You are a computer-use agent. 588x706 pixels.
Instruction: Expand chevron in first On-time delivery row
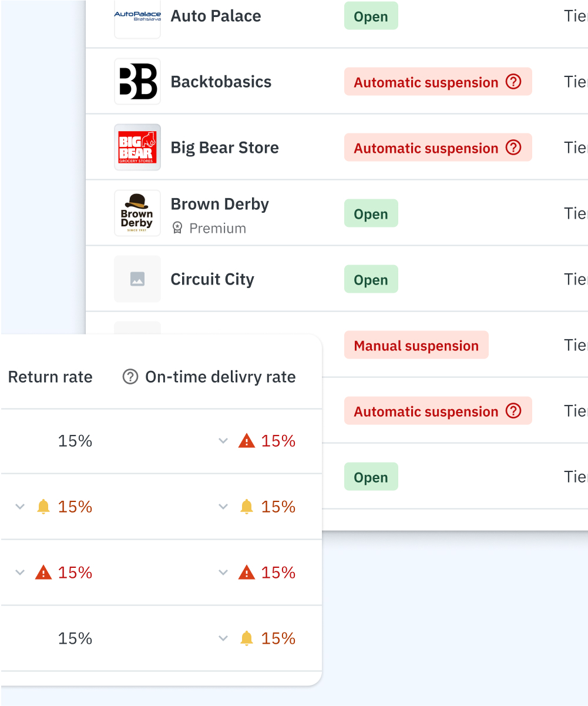point(223,441)
